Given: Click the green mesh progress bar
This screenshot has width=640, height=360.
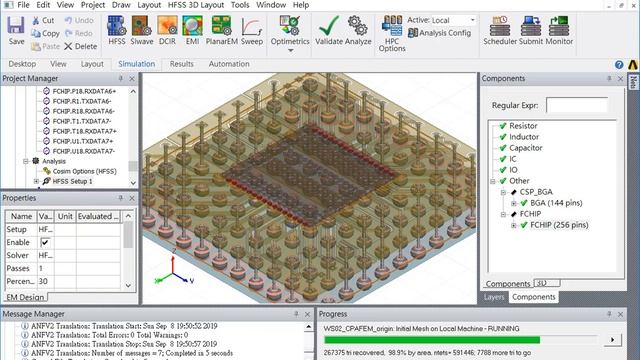Looking at the screenshot, I should click(432, 340).
